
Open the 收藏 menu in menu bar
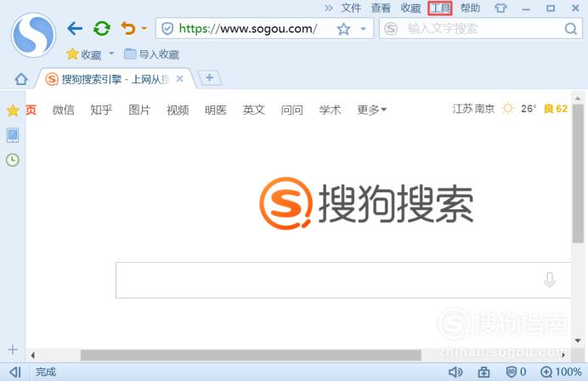410,8
